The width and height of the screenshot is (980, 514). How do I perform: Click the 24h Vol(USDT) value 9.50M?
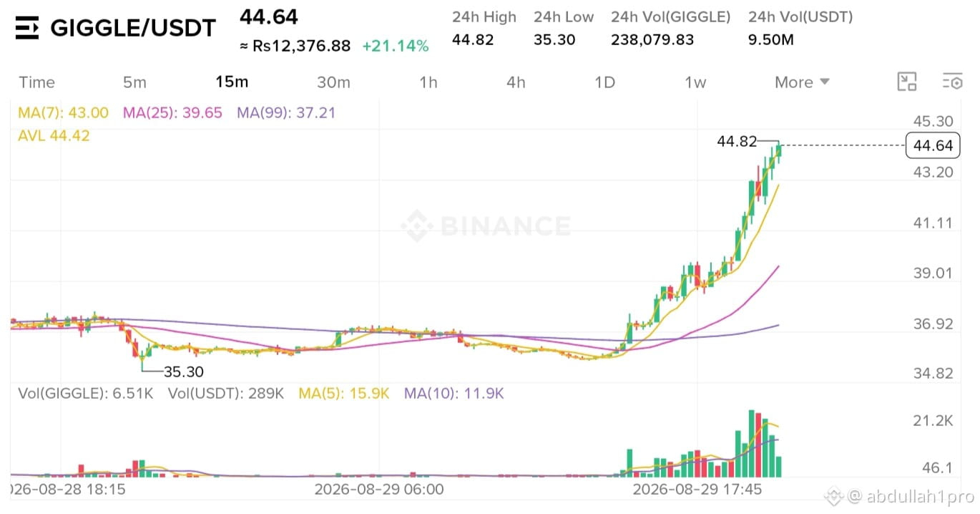pos(770,40)
